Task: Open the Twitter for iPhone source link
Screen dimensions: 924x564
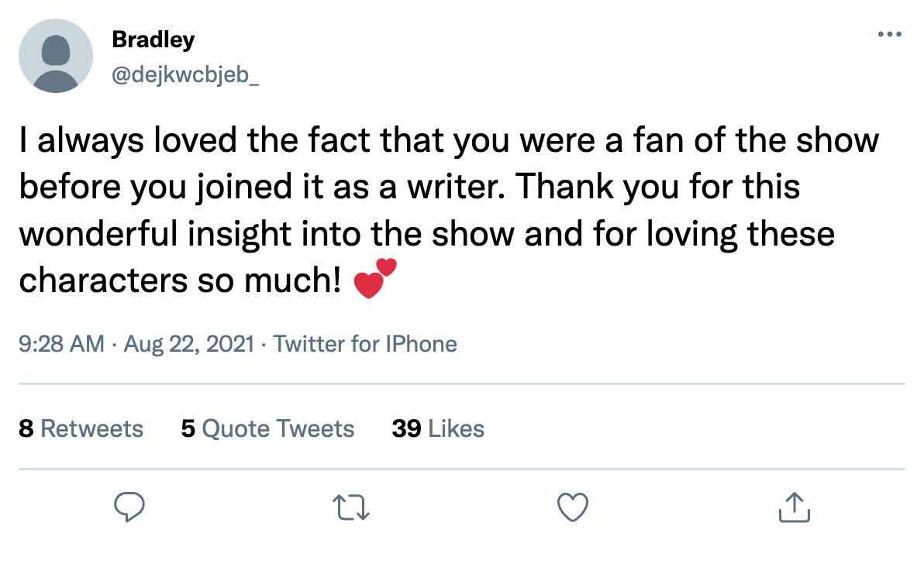Action: coord(365,343)
